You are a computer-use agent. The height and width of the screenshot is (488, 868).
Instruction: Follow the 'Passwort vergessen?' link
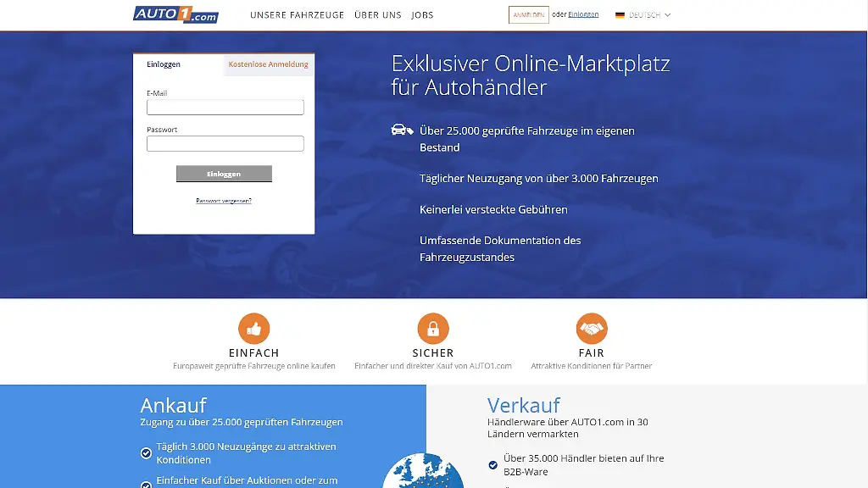click(224, 201)
